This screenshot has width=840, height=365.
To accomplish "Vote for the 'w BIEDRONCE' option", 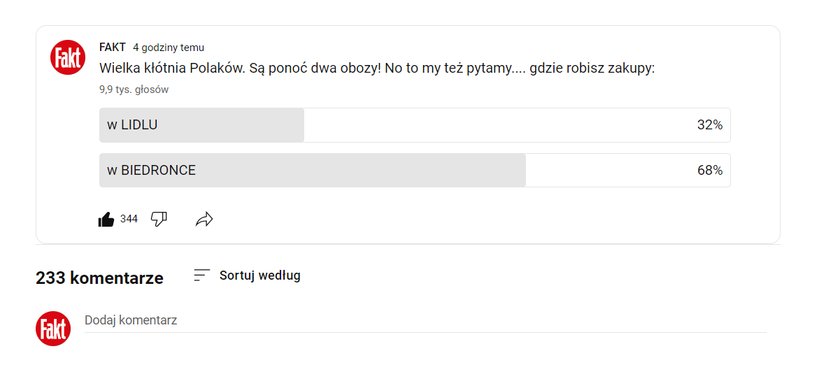I will coord(415,170).
